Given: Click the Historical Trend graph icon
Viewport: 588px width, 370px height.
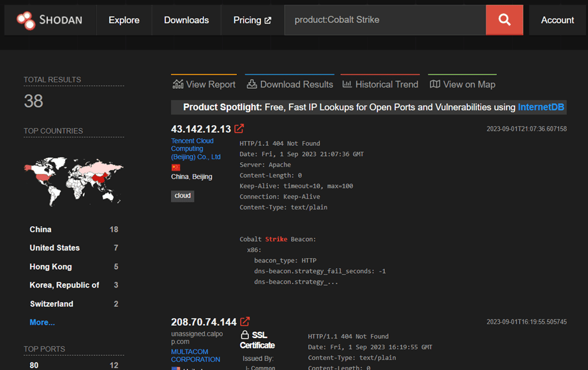Looking at the screenshot, I should point(347,84).
